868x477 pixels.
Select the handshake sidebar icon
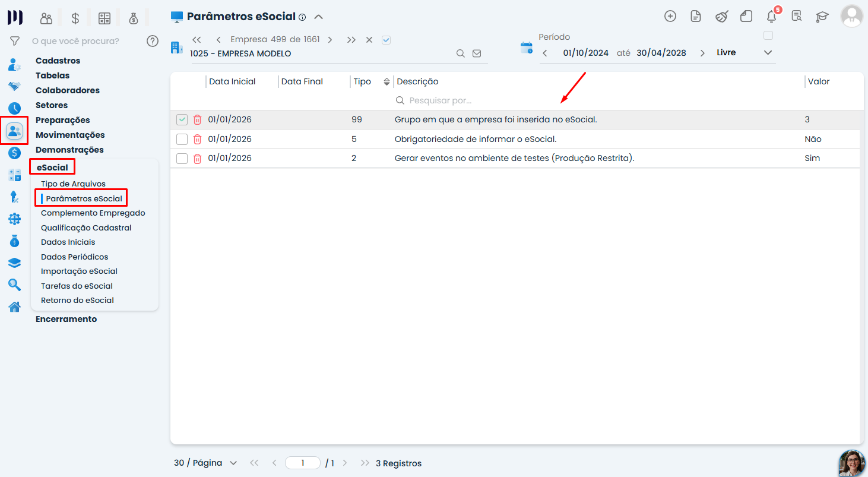coord(15,86)
